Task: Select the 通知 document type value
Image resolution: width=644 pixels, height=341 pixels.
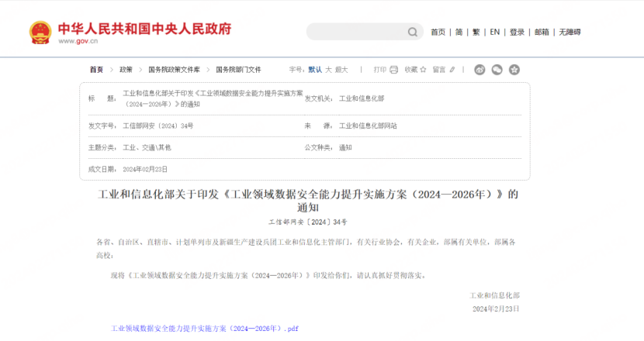Action: 345,148
